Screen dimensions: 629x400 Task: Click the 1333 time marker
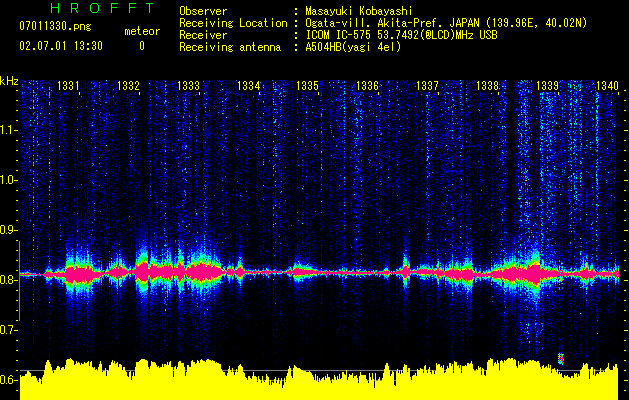(188, 86)
